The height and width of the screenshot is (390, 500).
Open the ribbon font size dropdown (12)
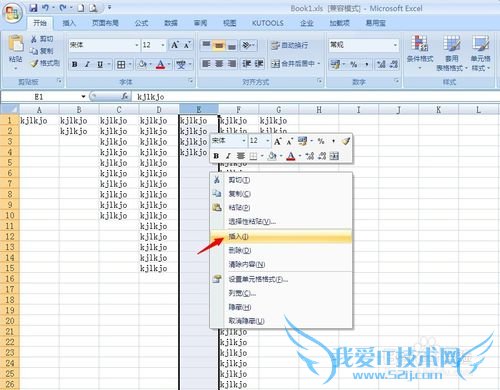[163, 45]
